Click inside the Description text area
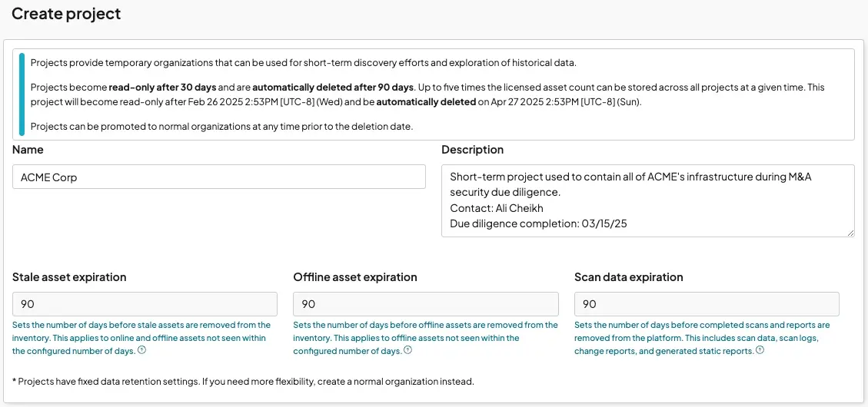Viewport: 868px width, 407px height. click(x=647, y=200)
